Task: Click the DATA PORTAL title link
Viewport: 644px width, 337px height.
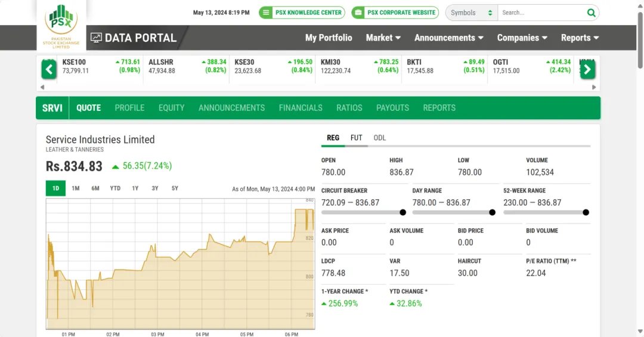Action: pos(141,38)
